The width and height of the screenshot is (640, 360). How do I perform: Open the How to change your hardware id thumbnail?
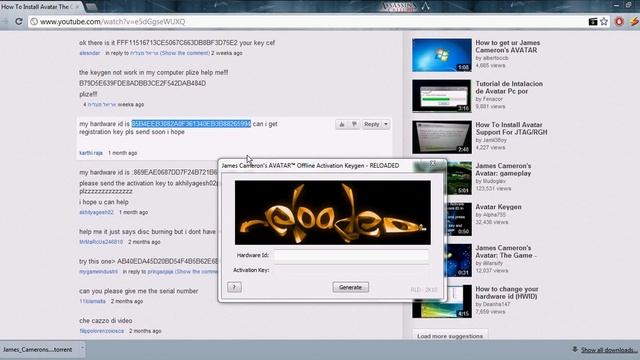tap(442, 302)
